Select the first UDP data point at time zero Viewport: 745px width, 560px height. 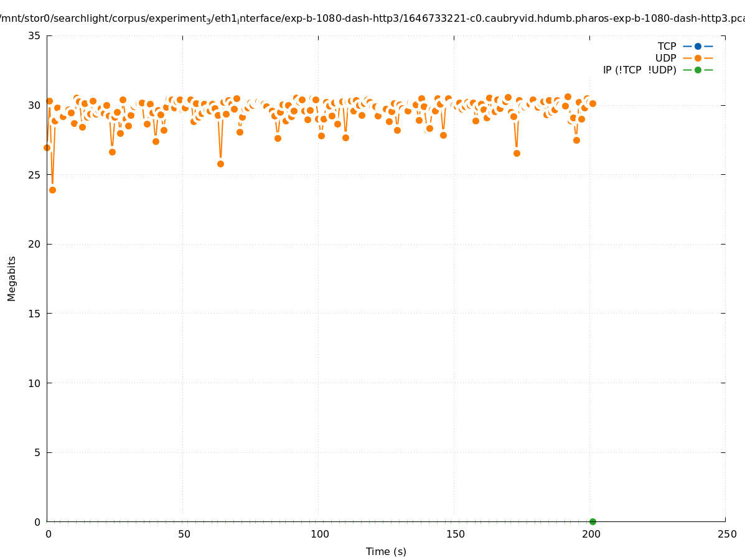(x=47, y=147)
